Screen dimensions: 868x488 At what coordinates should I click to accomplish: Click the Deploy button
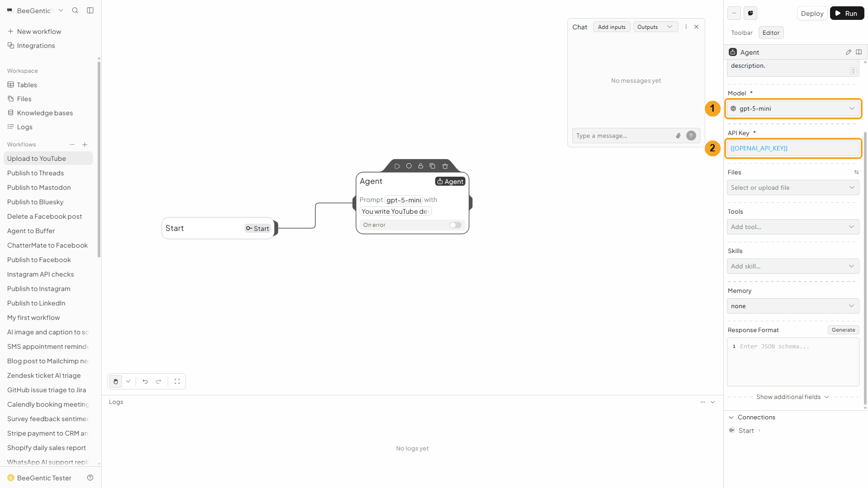click(812, 13)
